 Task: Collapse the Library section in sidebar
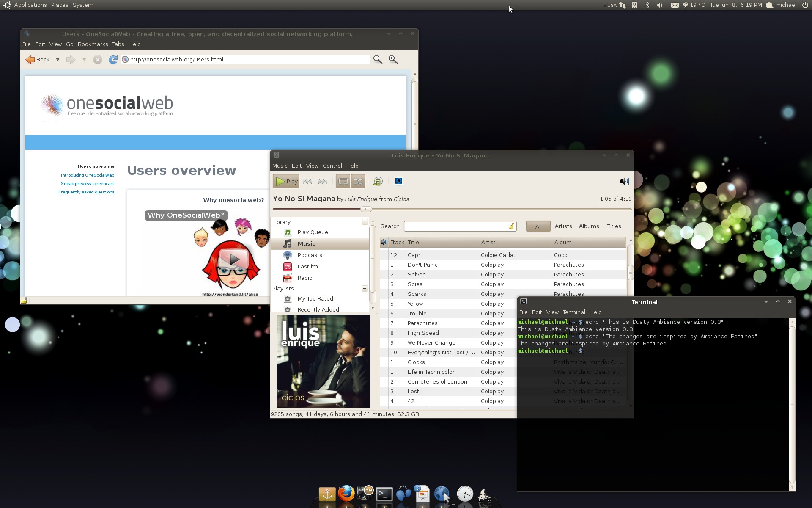pyautogui.click(x=365, y=222)
